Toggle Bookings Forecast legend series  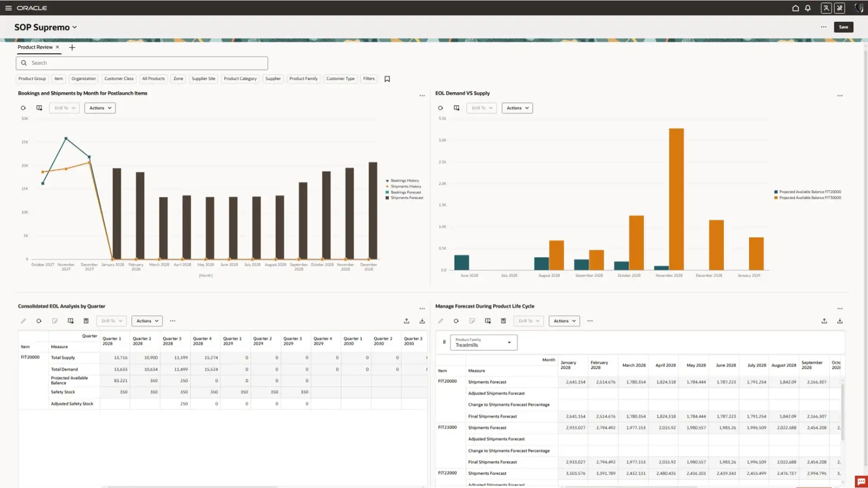point(406,192)
